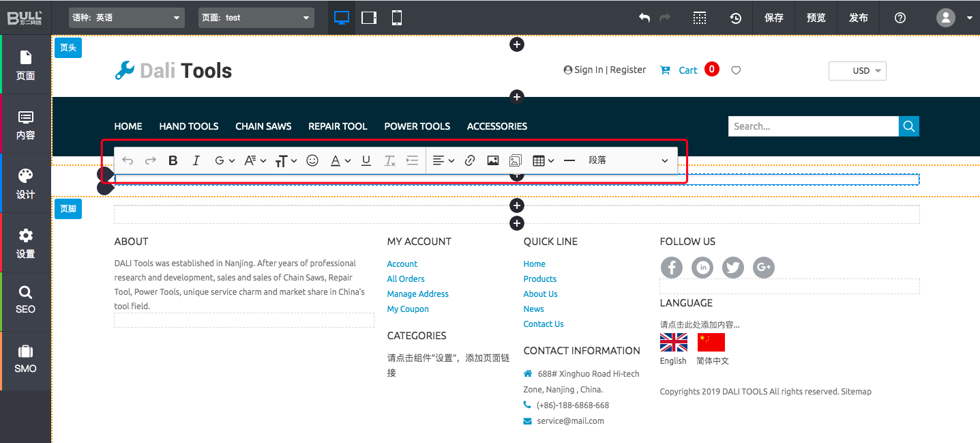Viewport: 980px width, 443px height.
Task: Insert an emoji using smiley icon
Action: pyautogui.click(x=312, y=160)
